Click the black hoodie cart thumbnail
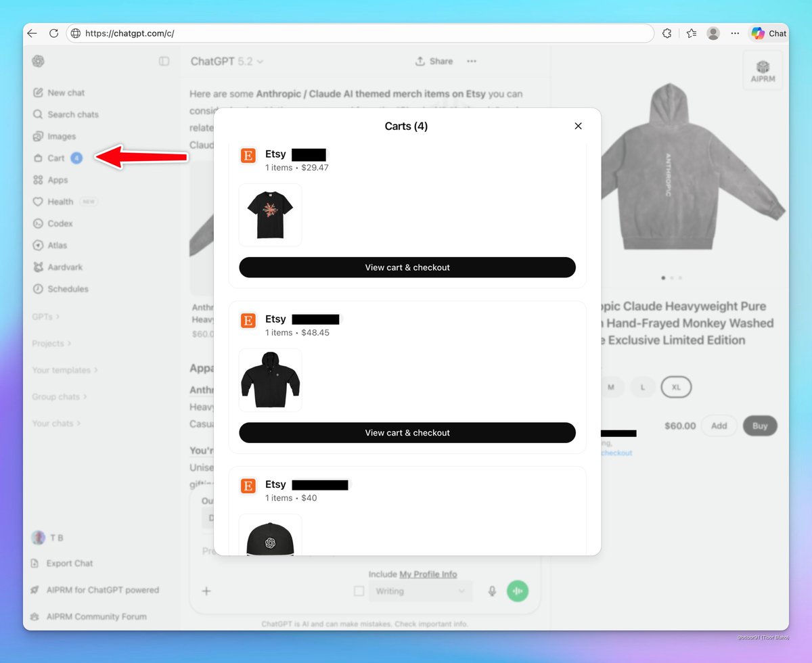Viewport: 812px width, 663px height. point(270,379)
